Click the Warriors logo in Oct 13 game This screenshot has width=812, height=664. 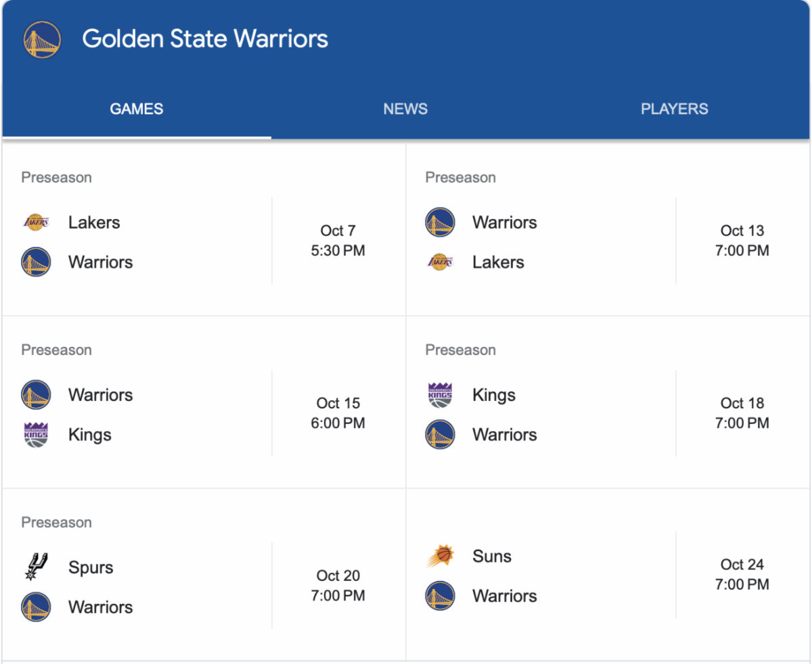[440, 222]
